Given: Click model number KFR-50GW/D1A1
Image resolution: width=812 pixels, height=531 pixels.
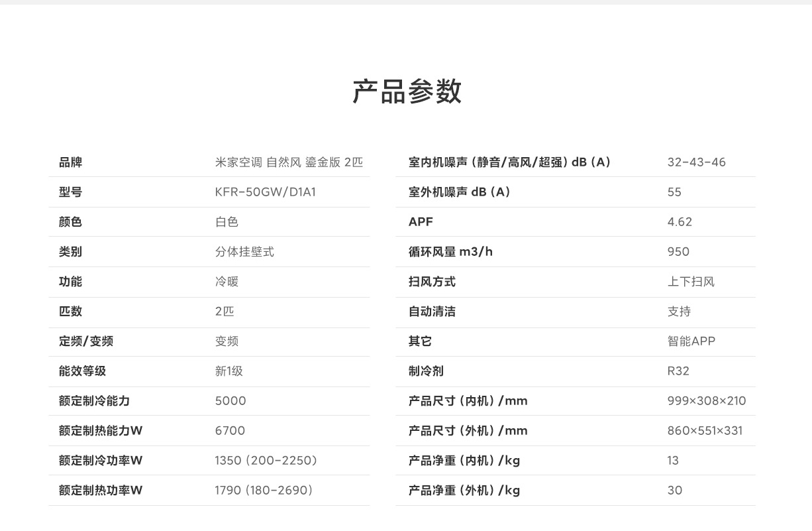Looking at the screenshot, I should click(x=266, y=192).
